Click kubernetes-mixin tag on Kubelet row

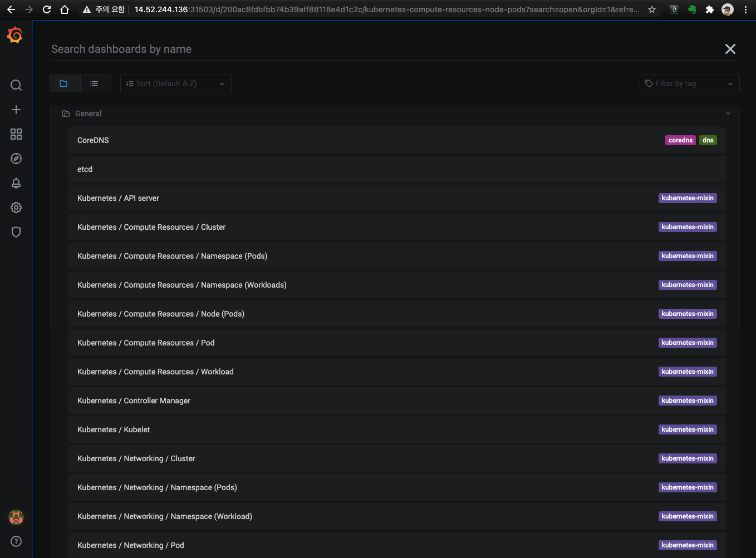coord(688,429)
